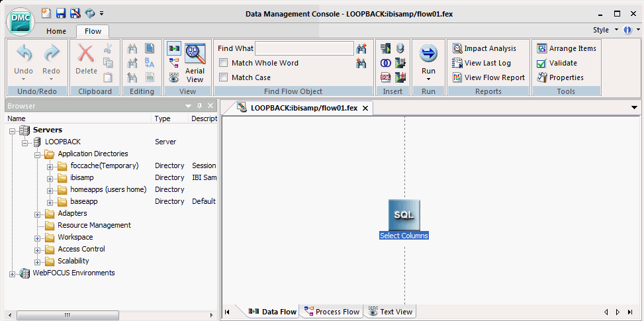Click the Replace B-to-A icon in Editing

point(150,63)
